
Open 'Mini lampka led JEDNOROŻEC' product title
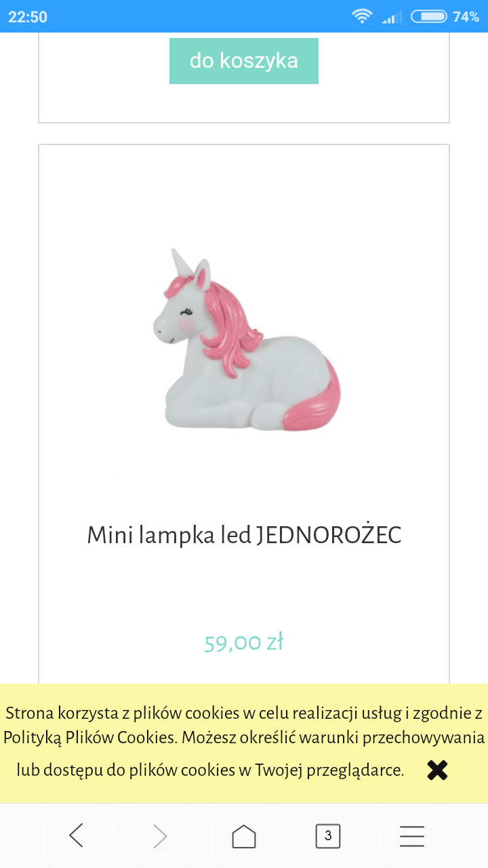244,535
